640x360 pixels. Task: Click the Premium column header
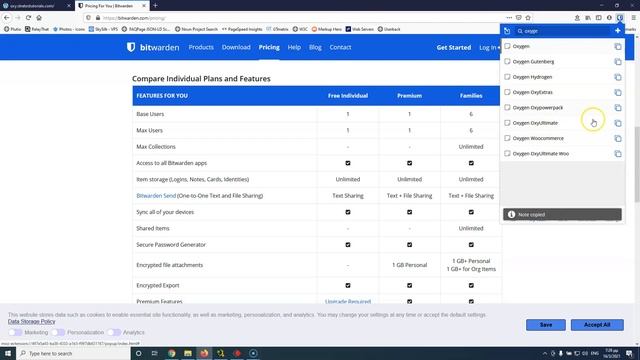pyautogui.click(x=409, y=96)
